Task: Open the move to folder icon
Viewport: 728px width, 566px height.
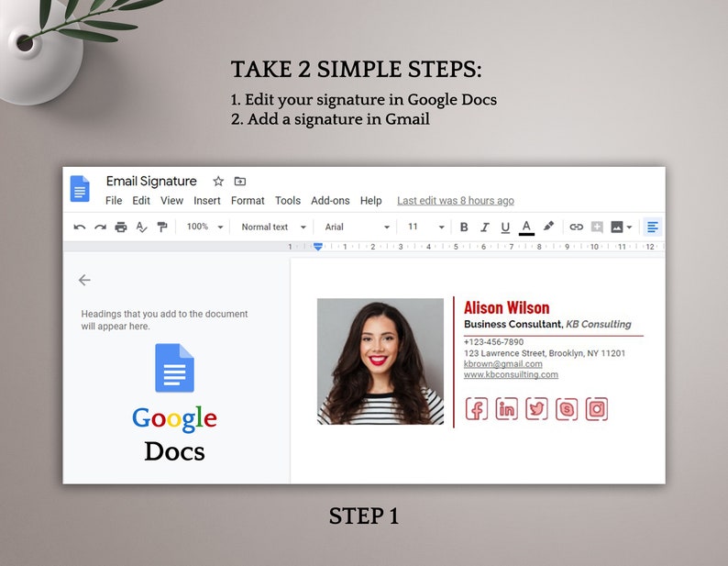Action: pos(240,182)
